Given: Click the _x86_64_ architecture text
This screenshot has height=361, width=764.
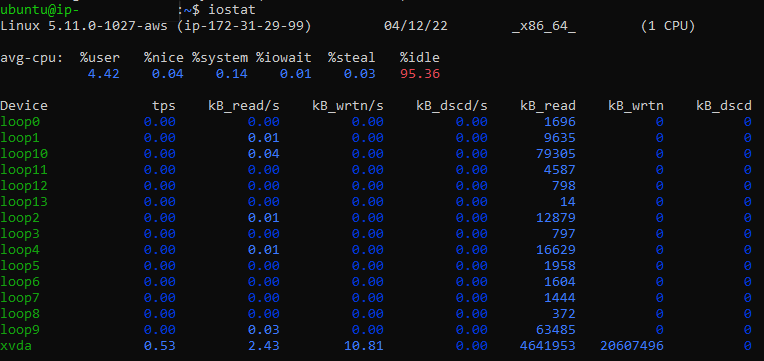Looking at the screenshot, I should (x=544, y=27).
